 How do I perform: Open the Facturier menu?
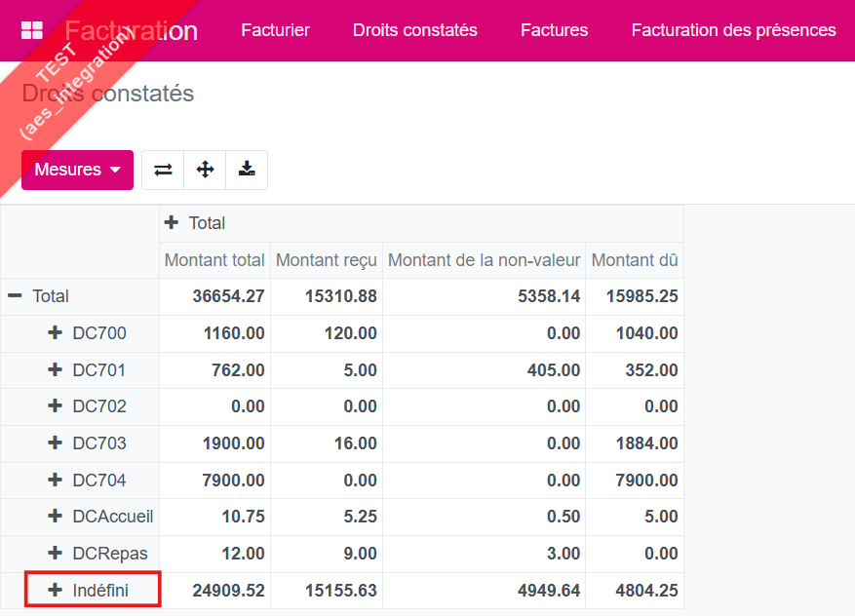[x=275, y=30]
